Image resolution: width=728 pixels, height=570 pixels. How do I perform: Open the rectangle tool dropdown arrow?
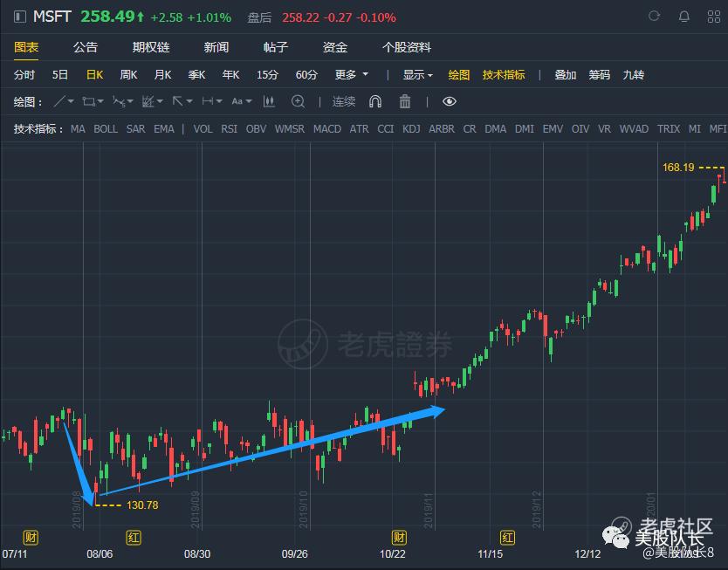coord(100,101)
